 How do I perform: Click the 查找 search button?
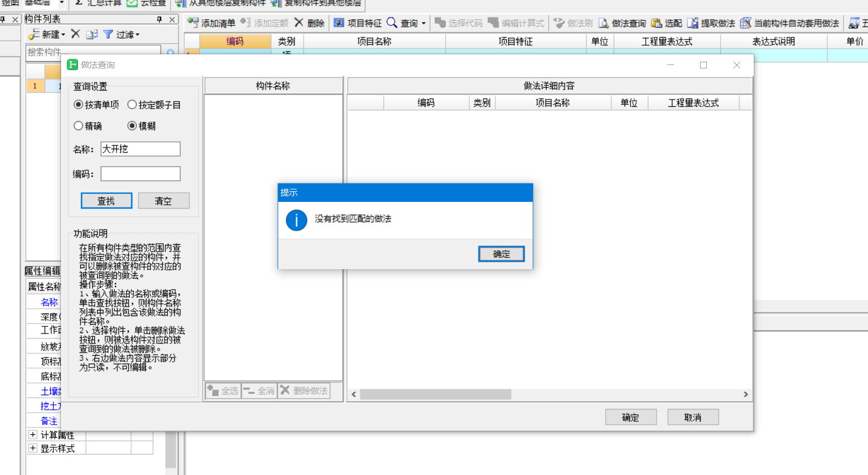coord(106,201)
